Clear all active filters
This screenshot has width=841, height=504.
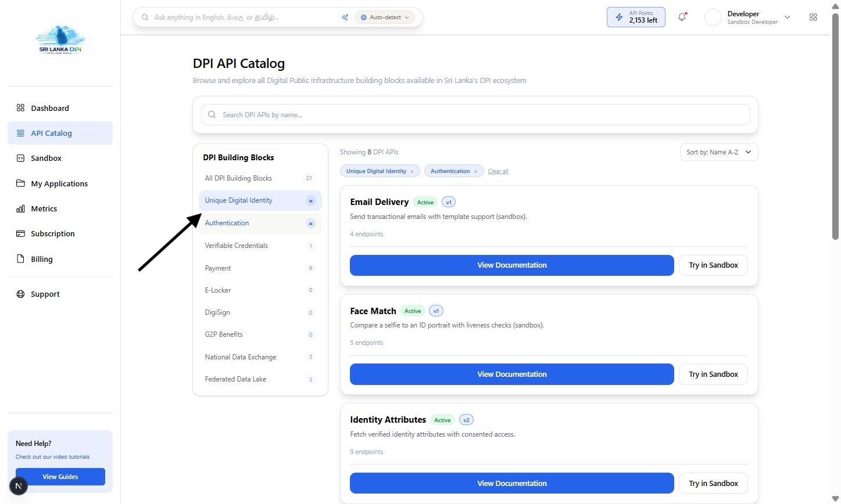(498, 171)
